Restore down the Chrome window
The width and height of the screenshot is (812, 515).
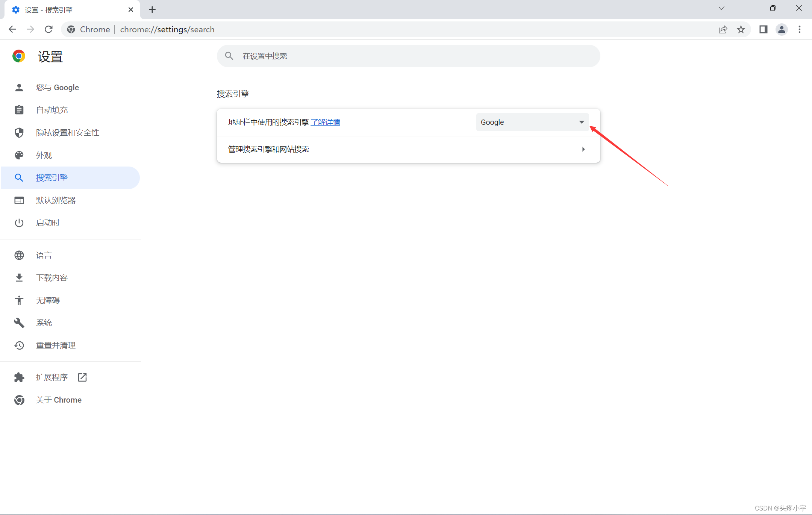click(773, 8)
